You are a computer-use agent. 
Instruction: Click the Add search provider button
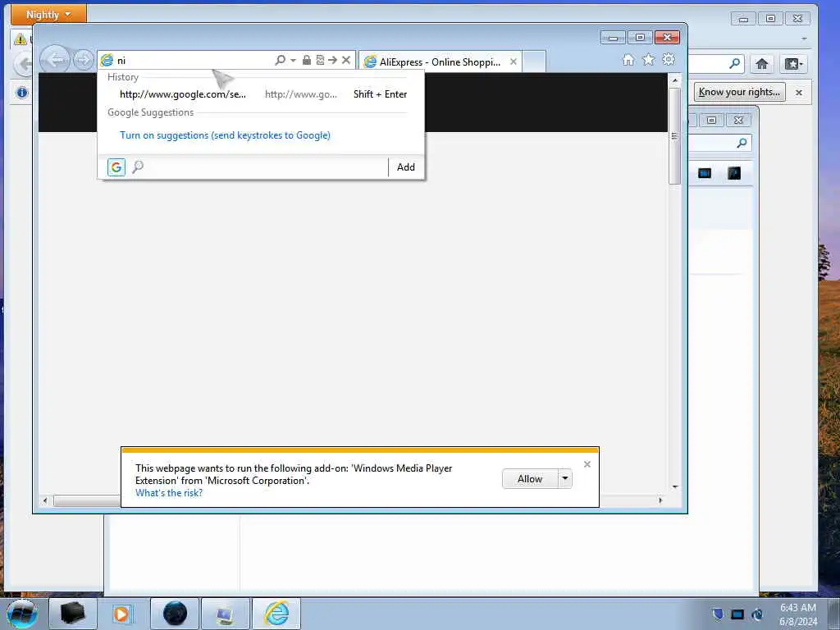point(405,167)
